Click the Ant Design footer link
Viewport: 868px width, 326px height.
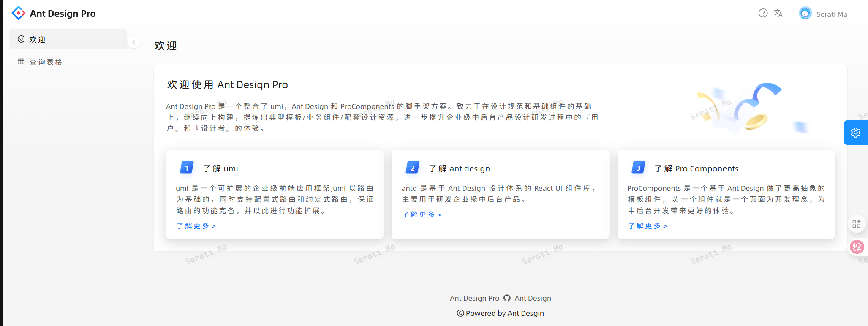point(533,298)
